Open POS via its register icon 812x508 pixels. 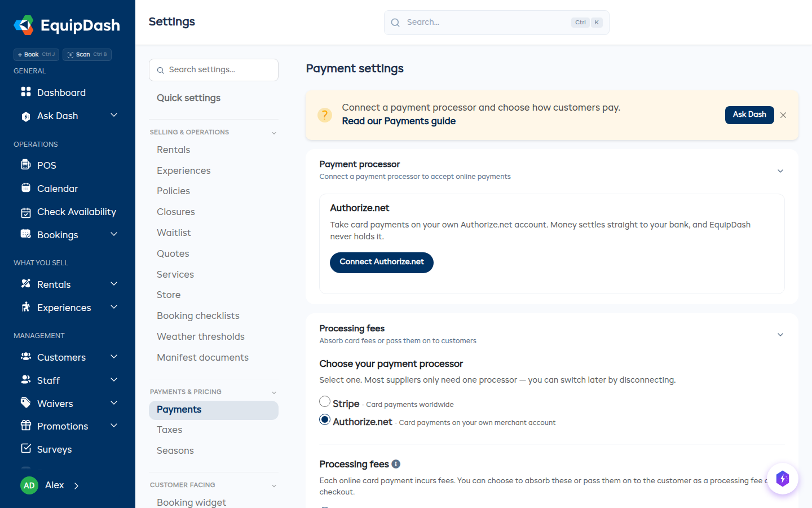pyautogui.click(x=26, y=165)
